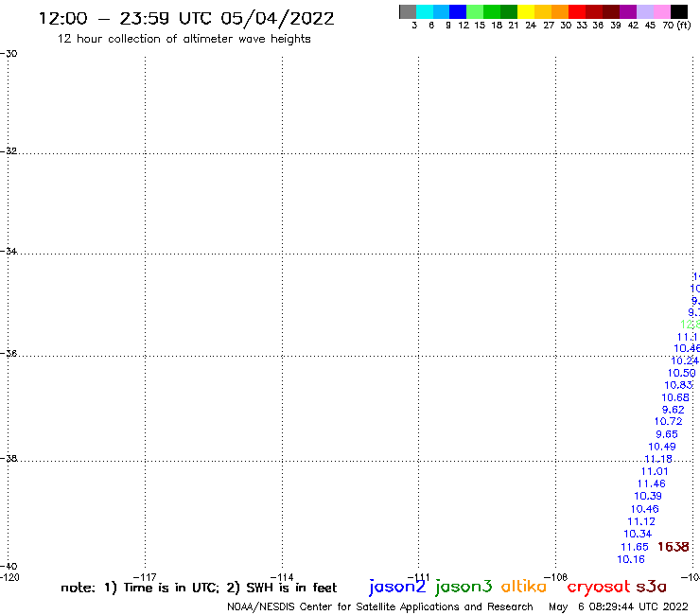Click the light green 12.8 wave height value
The image size is (700, 615).
[x=690, y=325]
